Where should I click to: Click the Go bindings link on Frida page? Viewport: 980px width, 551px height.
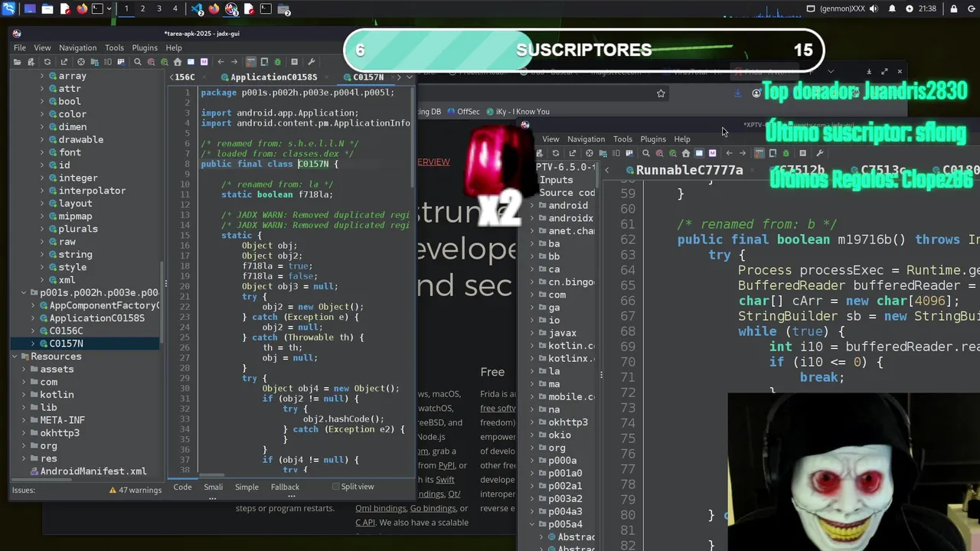tap(433, 508)
